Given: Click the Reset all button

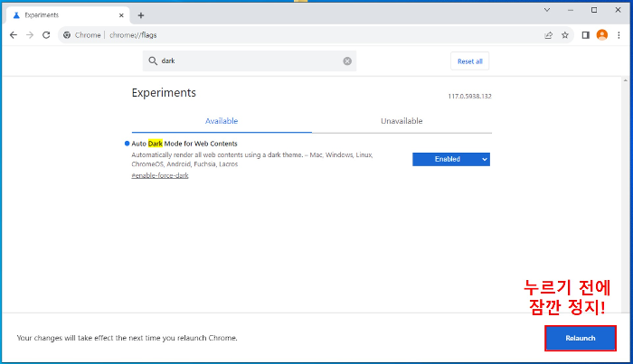Looking at the screenshot, I should (x=470, y=61).
